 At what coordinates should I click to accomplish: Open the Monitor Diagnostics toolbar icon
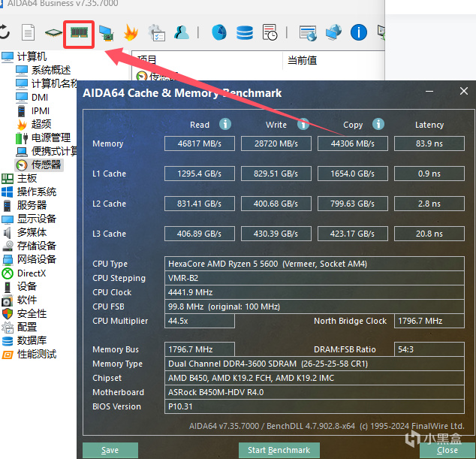click(x=106, y=32)
